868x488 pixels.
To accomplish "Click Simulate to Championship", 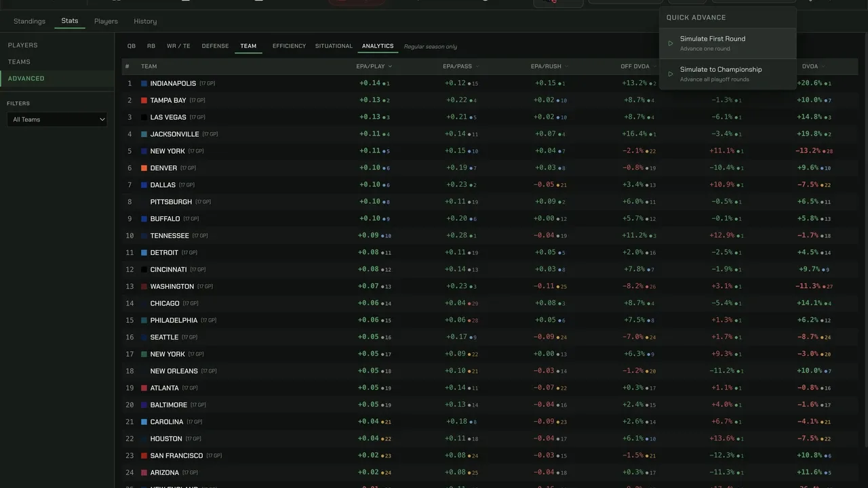I will tap(728, 74).
